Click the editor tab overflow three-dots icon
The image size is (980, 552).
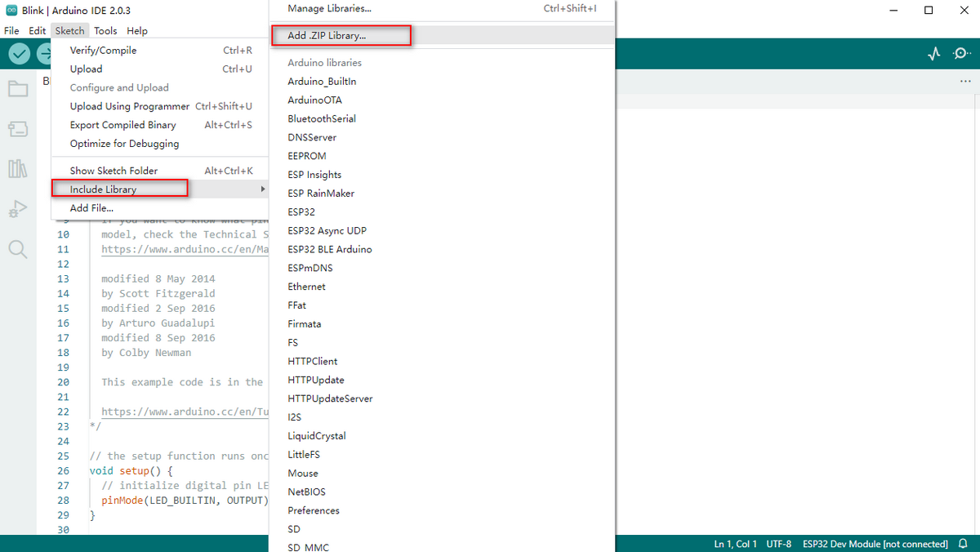coord(967,82)
